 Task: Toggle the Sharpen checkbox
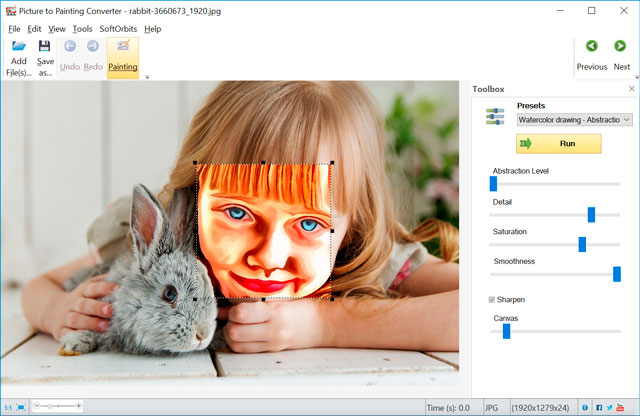click(491, 299)
